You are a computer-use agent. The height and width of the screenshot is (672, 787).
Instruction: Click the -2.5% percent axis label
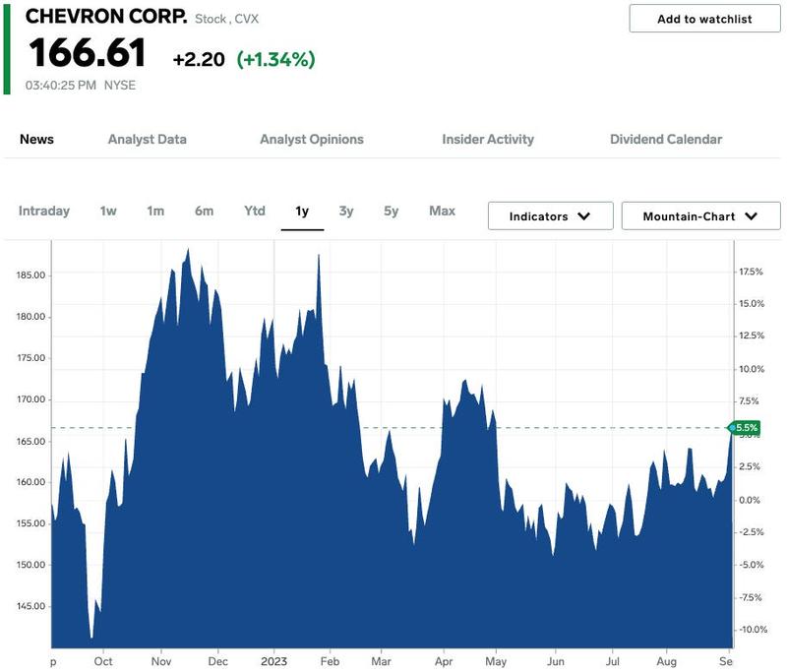752,532
